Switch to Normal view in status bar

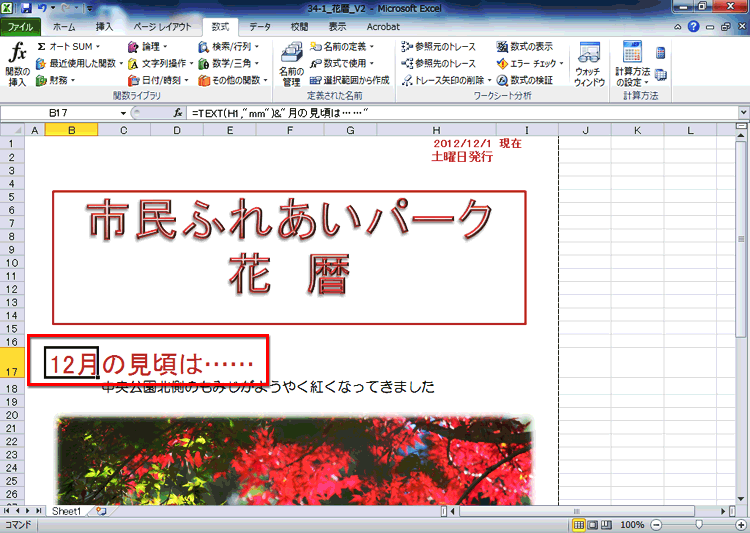point(579,525)
